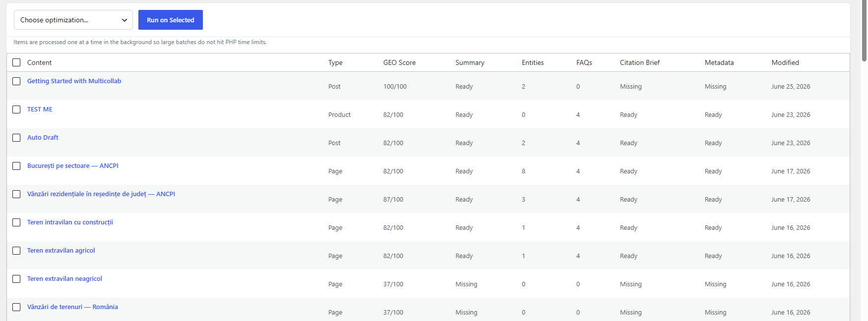Toggle the select-all checkbox beside the Content header
The width and height of the screenshot is (868, 321).
[16, 62]
